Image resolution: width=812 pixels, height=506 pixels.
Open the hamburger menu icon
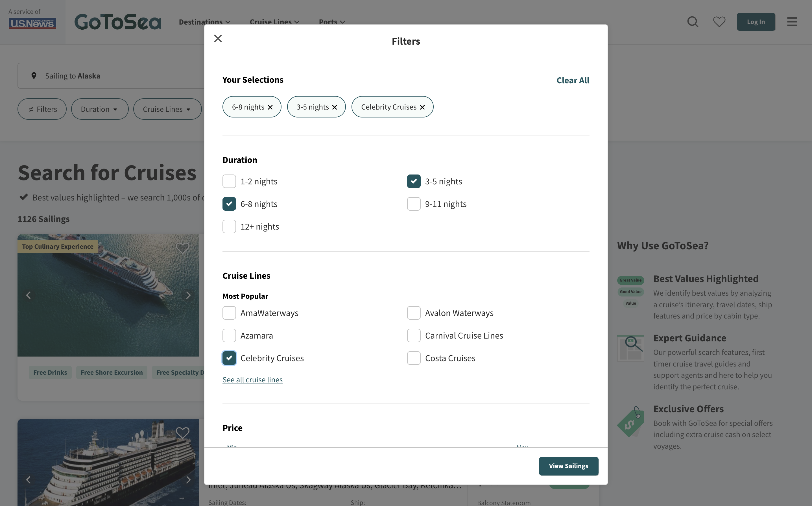tap(792, 22)
